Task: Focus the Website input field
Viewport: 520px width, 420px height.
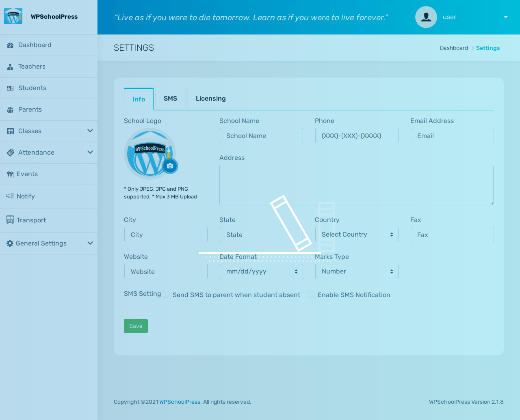Action: tap(166, 271)
